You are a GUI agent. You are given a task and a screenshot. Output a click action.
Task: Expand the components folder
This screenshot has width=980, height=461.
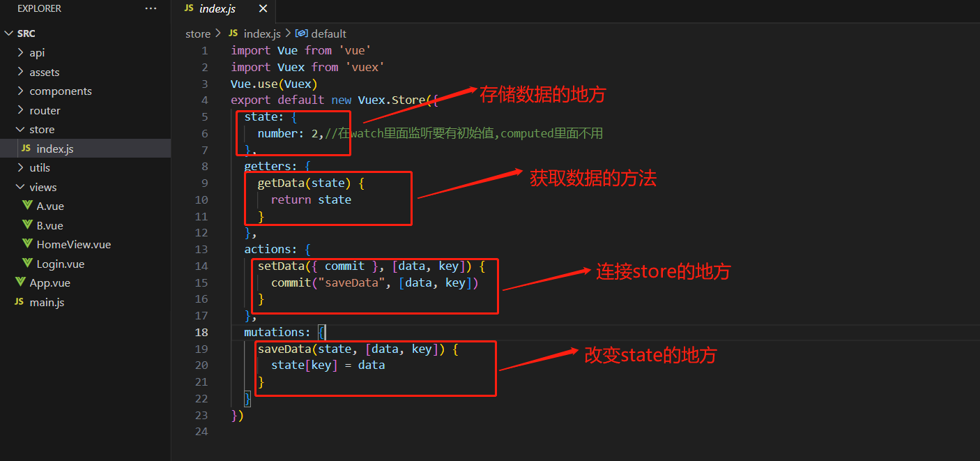tap(63, 91)
